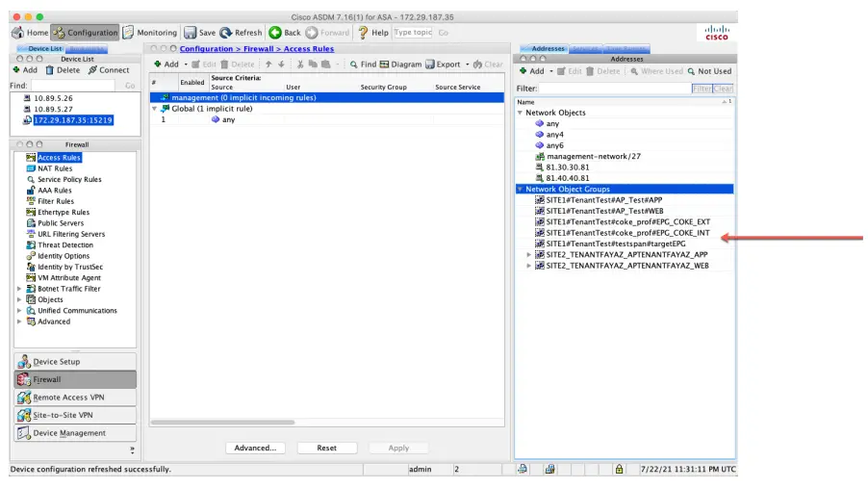Expand the Objects node
This screenshot has width=868, height=488.
point(19,299)
